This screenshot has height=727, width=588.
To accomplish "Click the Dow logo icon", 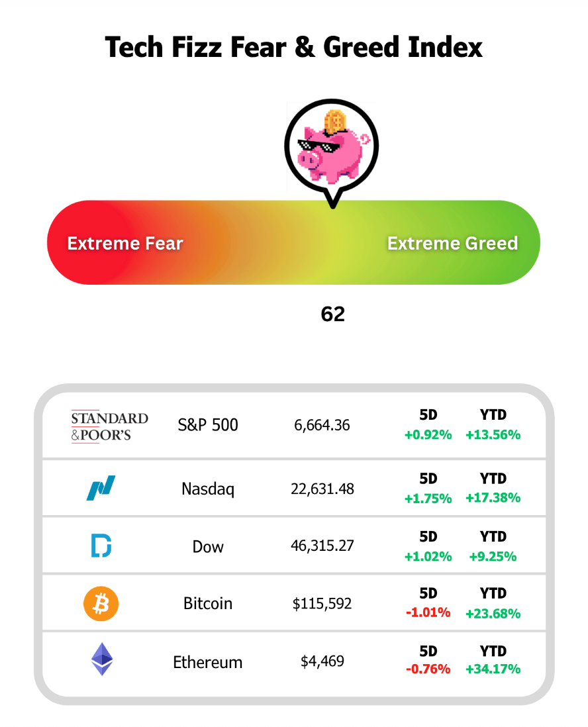I will click(x=101, y=546).
